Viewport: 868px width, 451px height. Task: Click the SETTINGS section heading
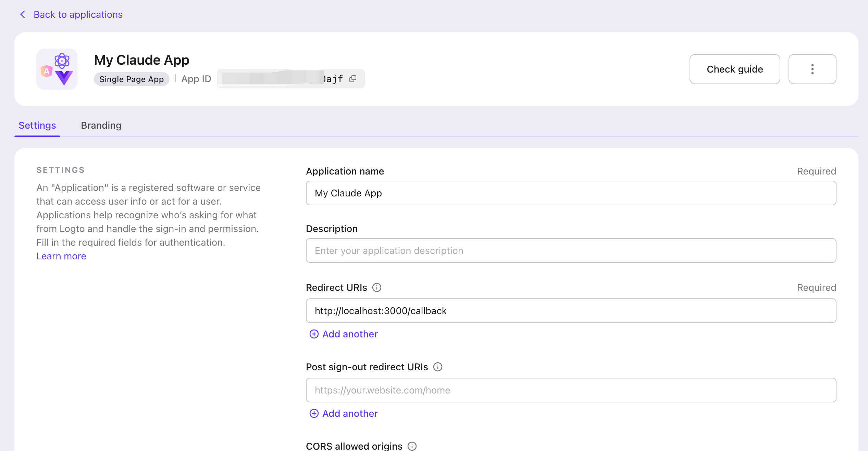[x=61, y=170]
